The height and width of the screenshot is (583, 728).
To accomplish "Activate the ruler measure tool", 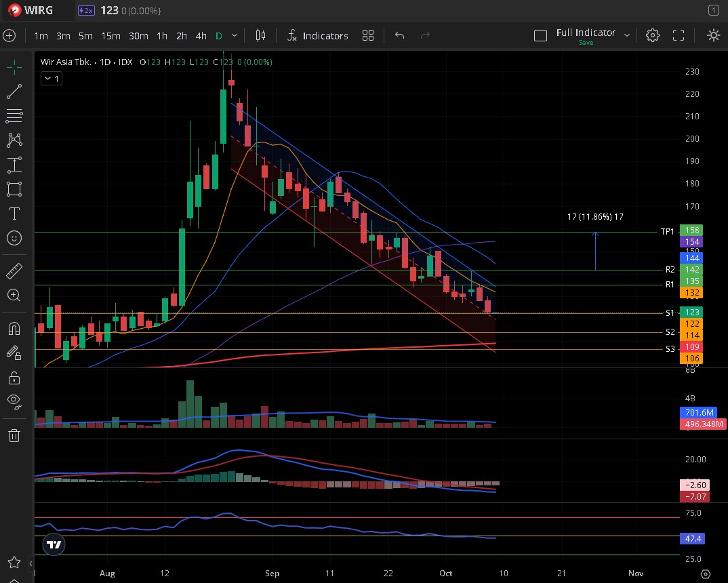I will [x=14, y=271].
